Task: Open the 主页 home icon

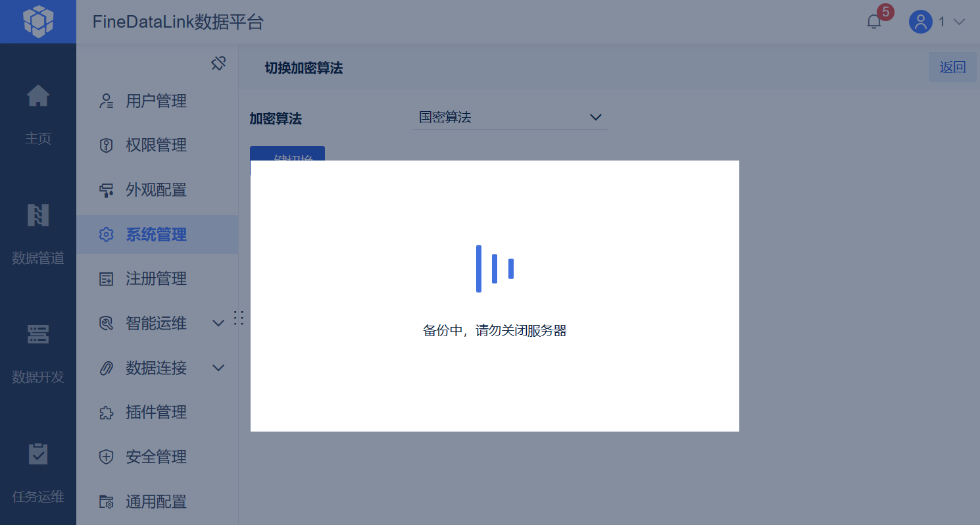Action: (37, 97)
